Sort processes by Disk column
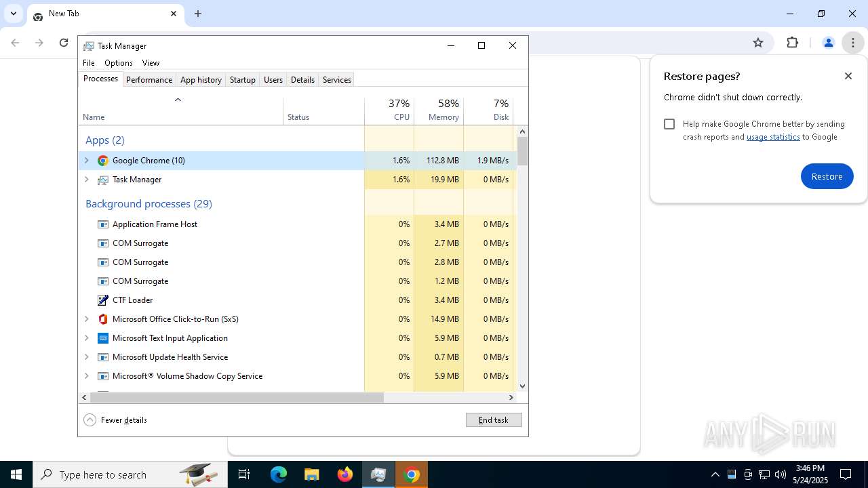Image resolution: width=868 pixels, height=488 pixels. 488,110
